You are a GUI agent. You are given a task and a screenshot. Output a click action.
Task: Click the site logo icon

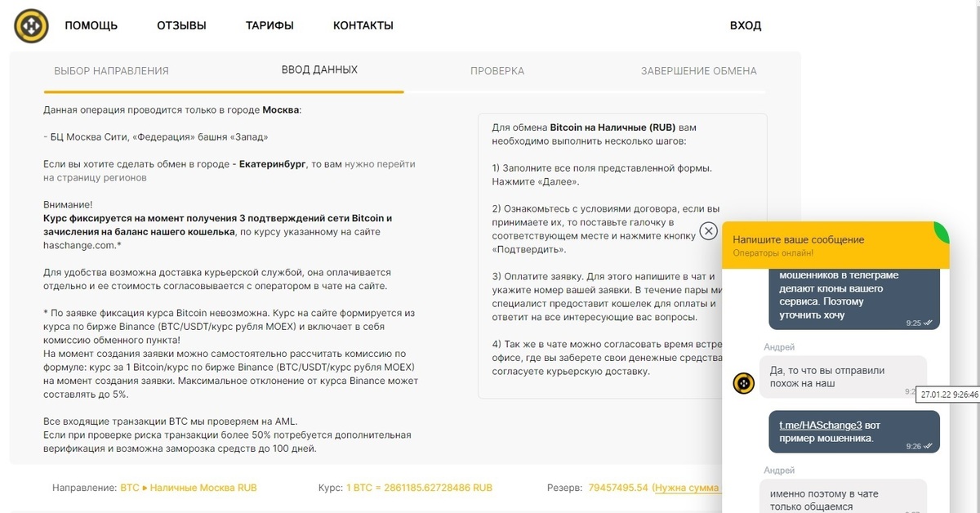pyautogui.click(x=31, y=25)
